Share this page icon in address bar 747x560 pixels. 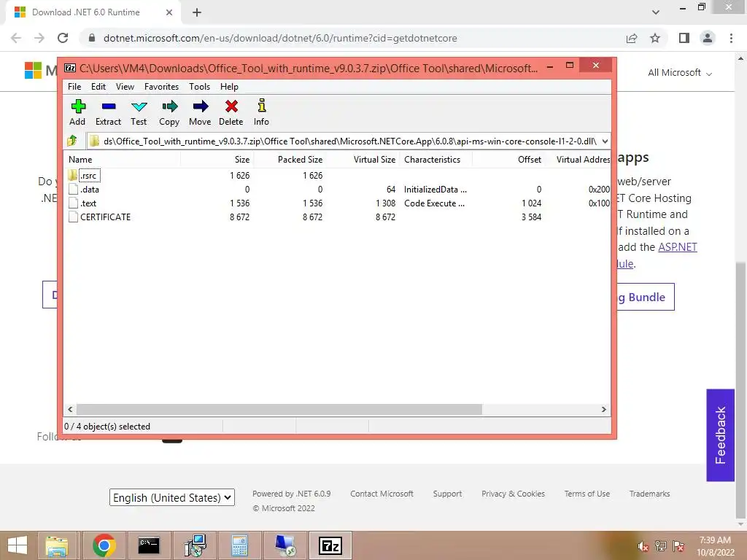coord(632,38)
